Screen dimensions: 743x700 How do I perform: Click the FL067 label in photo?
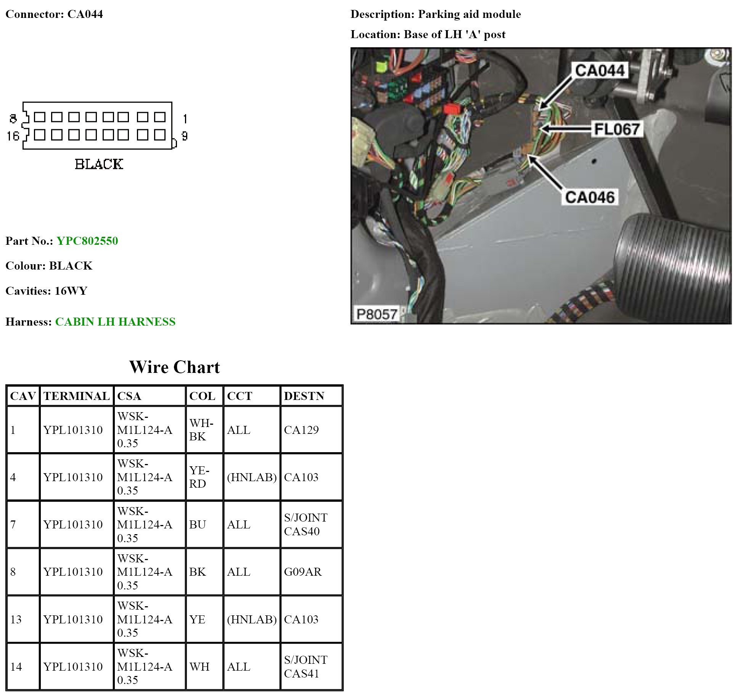(x=617, y=129)
